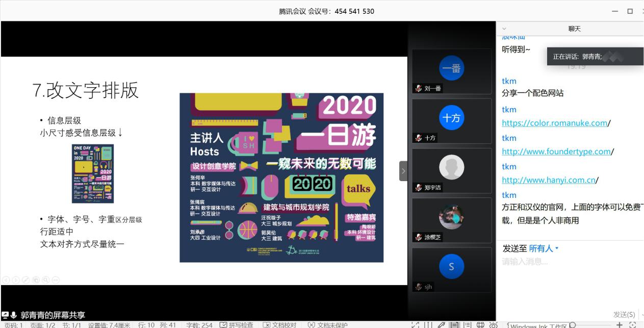Open the color.romanuke.com link in chat
644x328 pixels.
pyautogui.click(x=555, y=123)
